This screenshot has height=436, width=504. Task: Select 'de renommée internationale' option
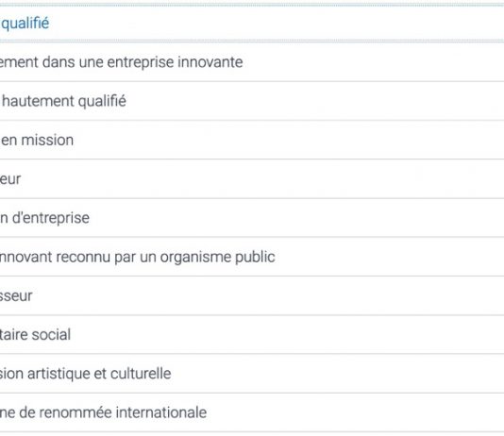click(252, 412)
